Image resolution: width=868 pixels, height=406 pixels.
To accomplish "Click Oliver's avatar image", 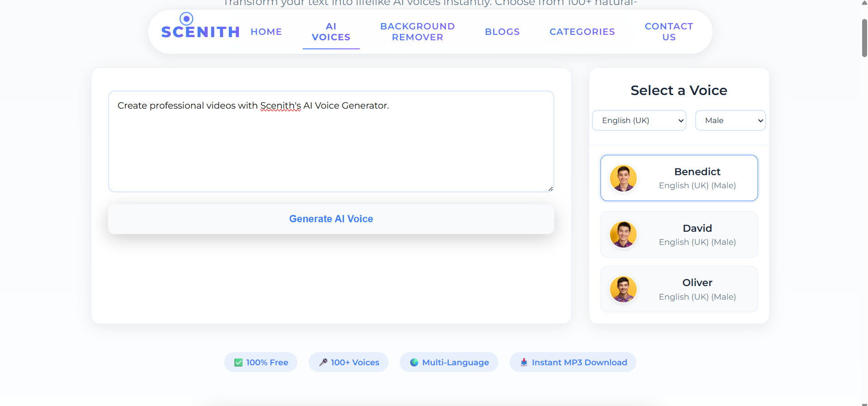I will (623, 289).
